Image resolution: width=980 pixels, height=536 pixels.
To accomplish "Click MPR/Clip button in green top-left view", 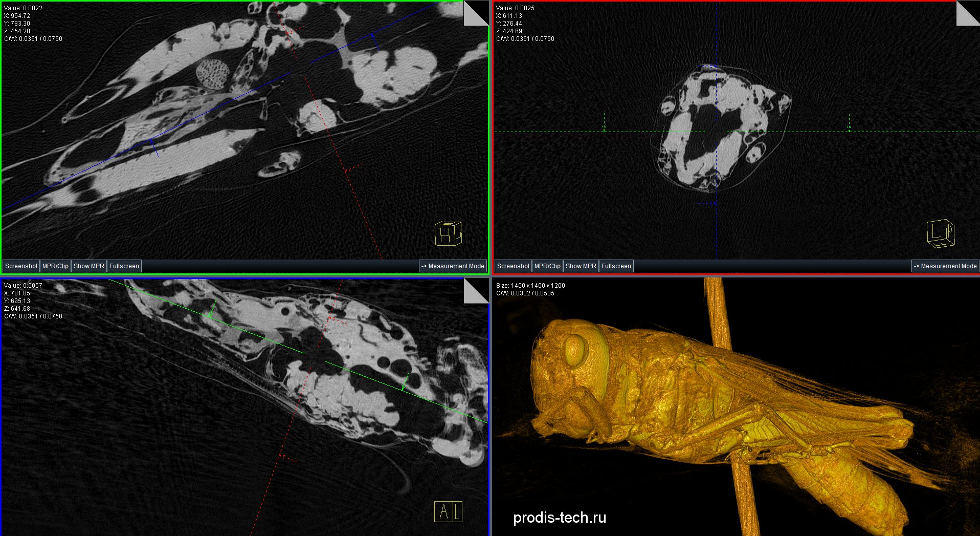I will coord(55,266).
